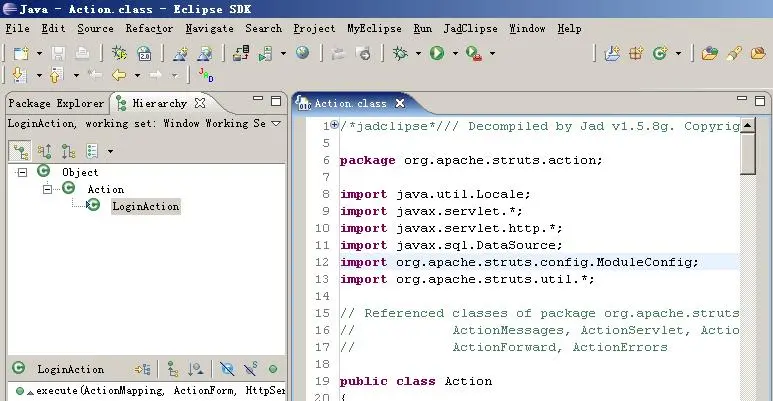Click the JAD decompile icon in toolbar

coord(206,75)
